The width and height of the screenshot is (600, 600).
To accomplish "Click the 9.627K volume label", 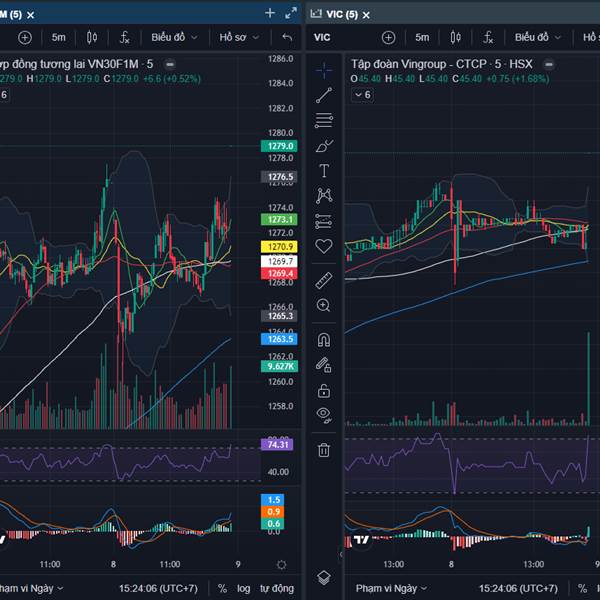I will (x=279, y=366).
